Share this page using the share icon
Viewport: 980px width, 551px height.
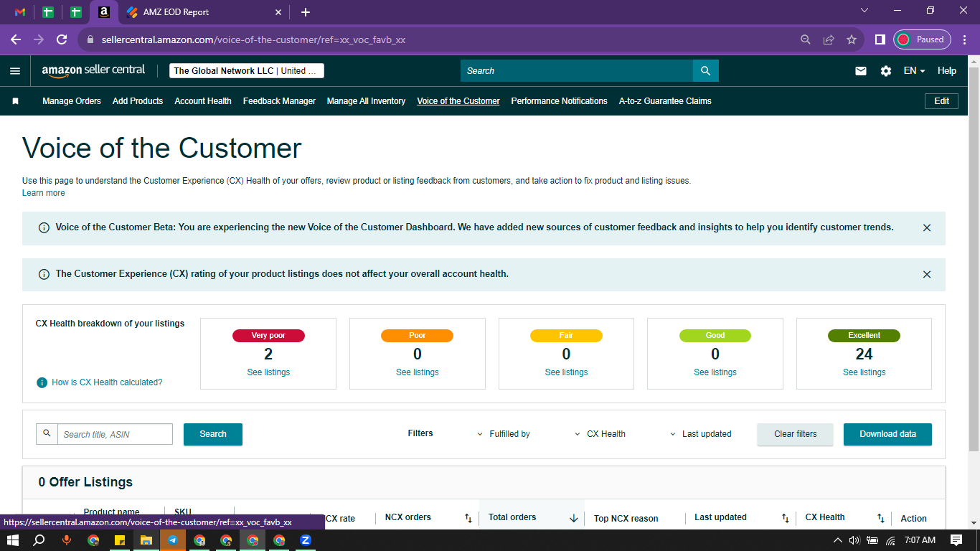[829, 39]
